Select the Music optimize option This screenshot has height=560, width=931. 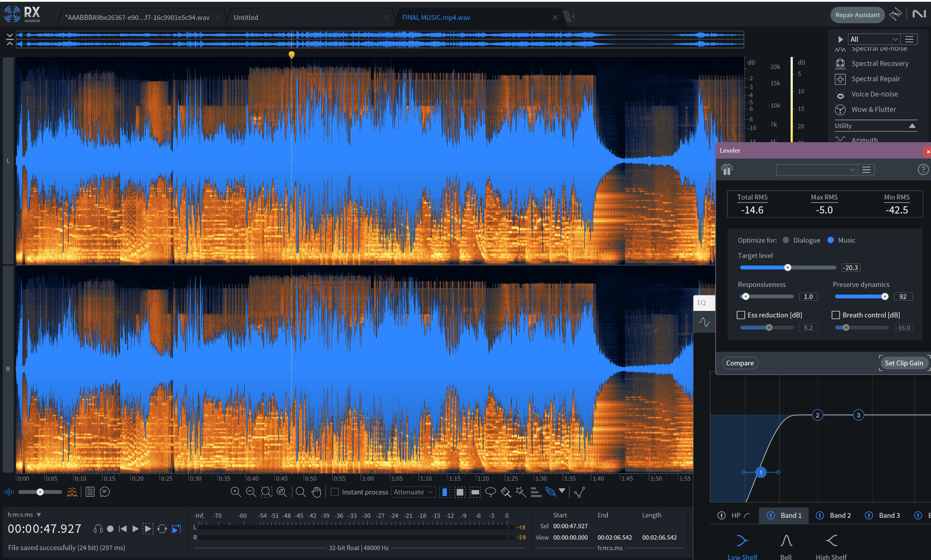click(830, 240)
